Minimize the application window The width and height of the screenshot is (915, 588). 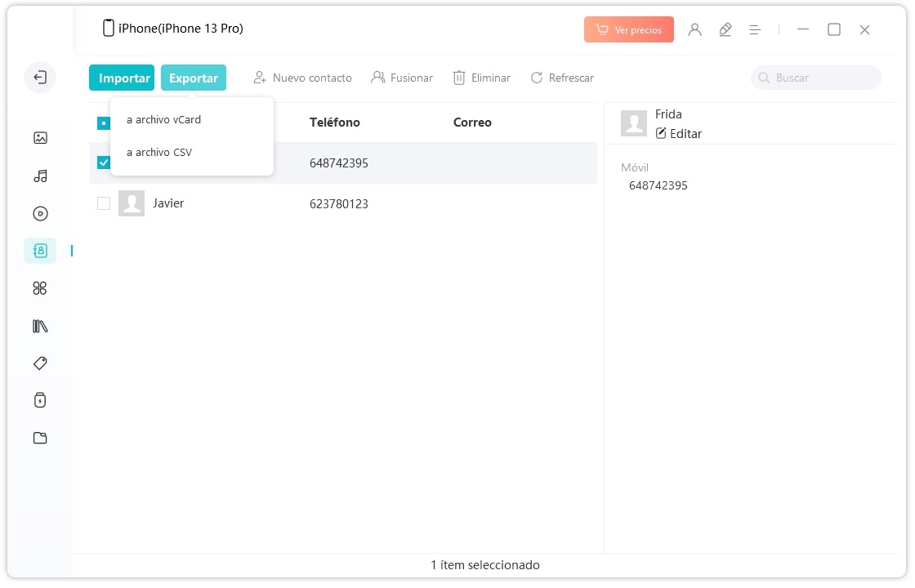click(804, 29)
